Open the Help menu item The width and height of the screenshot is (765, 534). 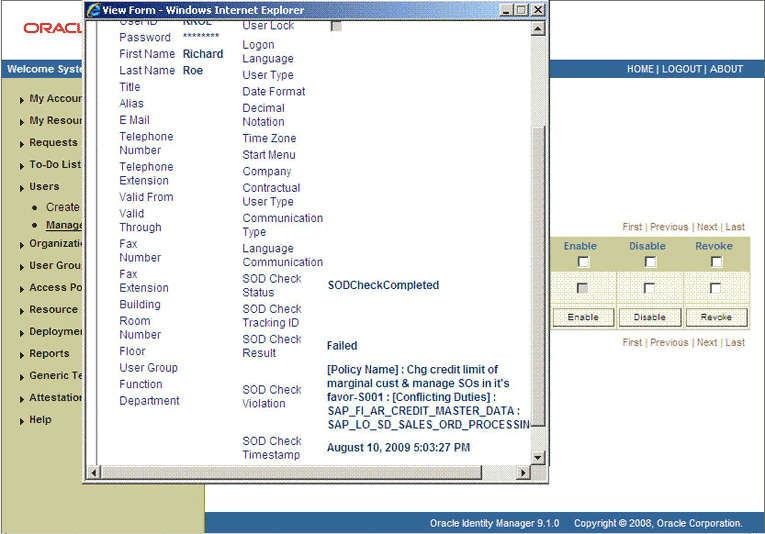40,419
